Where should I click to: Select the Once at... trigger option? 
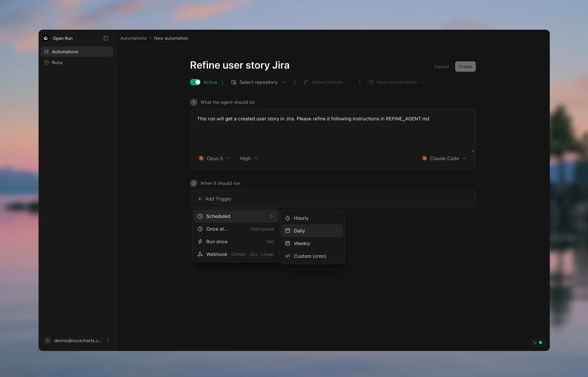(x=236, y=229)
